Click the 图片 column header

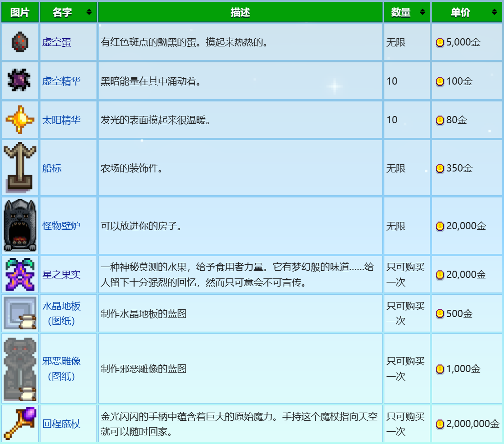pos(20,12)
